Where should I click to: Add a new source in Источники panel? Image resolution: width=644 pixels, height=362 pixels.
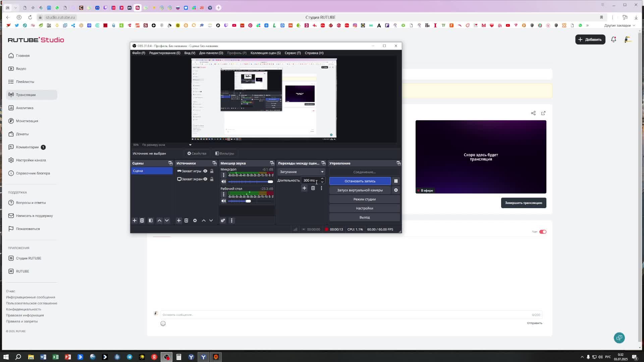point(179,221)
